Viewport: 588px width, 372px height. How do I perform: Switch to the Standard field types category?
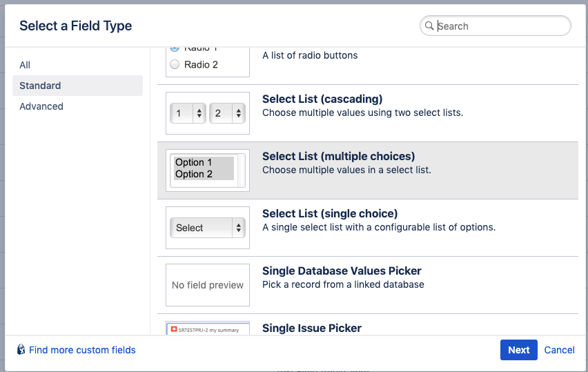coord(77,86)
